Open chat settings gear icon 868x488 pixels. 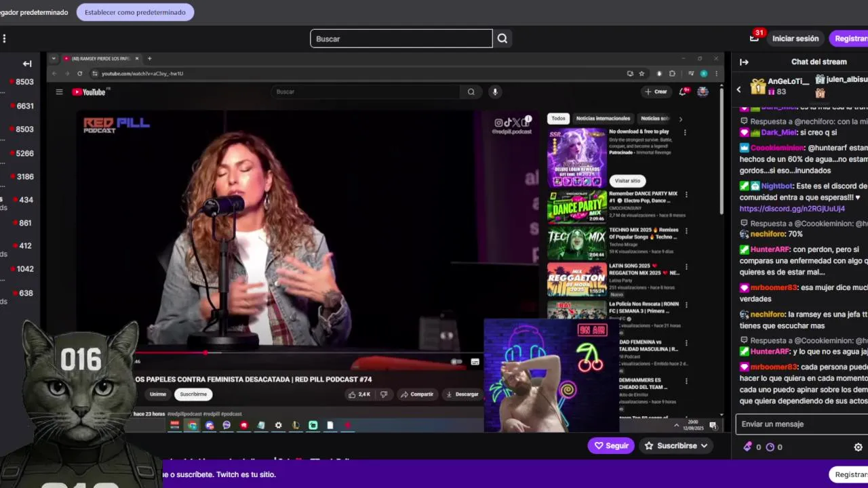pyautogui.click(x=858, y=447)
